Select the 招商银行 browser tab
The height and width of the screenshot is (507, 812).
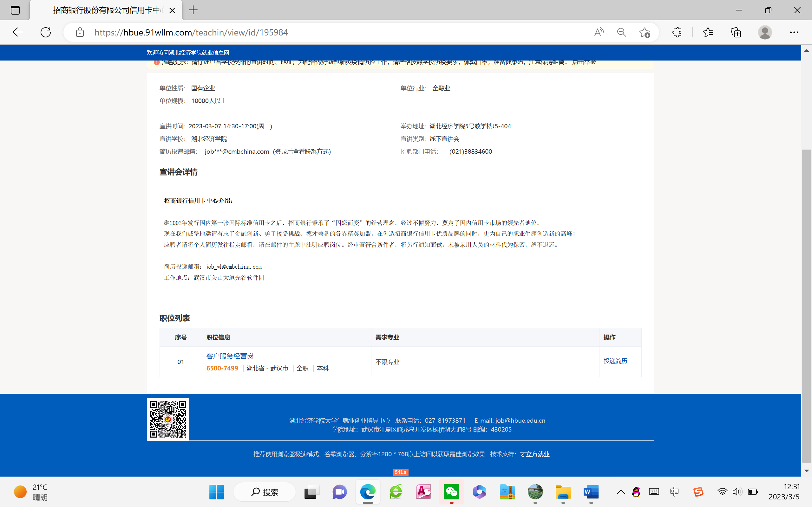(x=108, y=10)
